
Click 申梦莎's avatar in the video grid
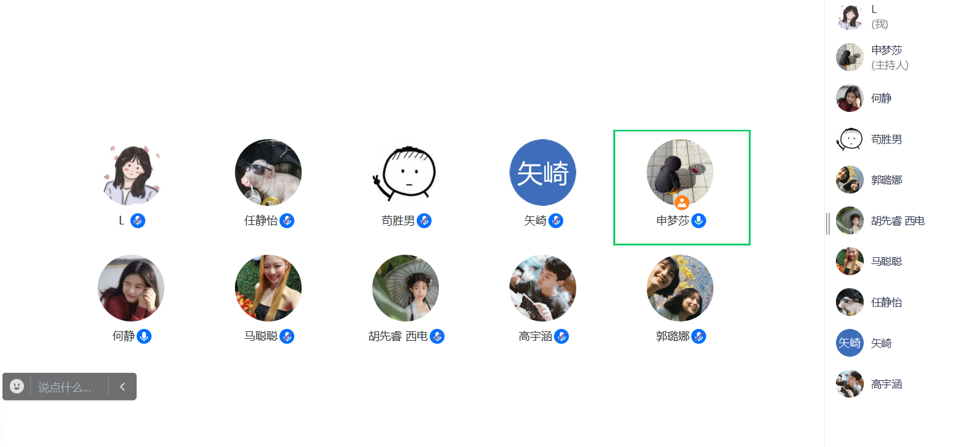pos(680,172)
